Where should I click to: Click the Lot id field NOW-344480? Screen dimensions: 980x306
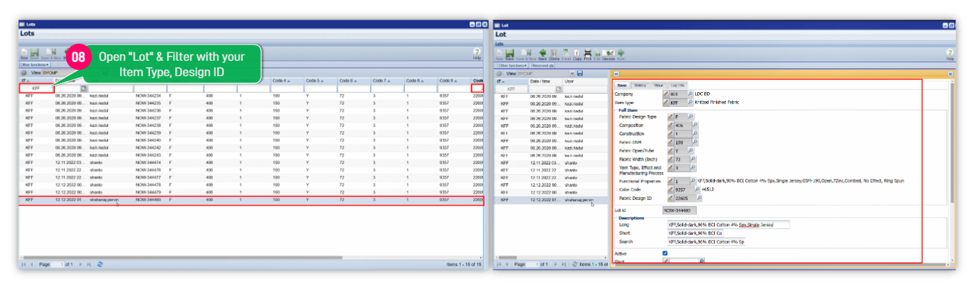point(678,210)
